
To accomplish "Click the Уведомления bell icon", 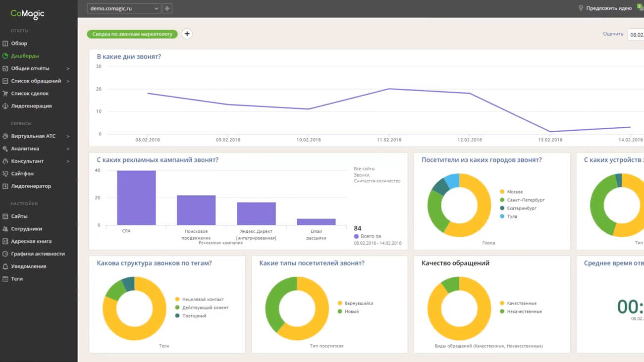I will pos(5,266).
